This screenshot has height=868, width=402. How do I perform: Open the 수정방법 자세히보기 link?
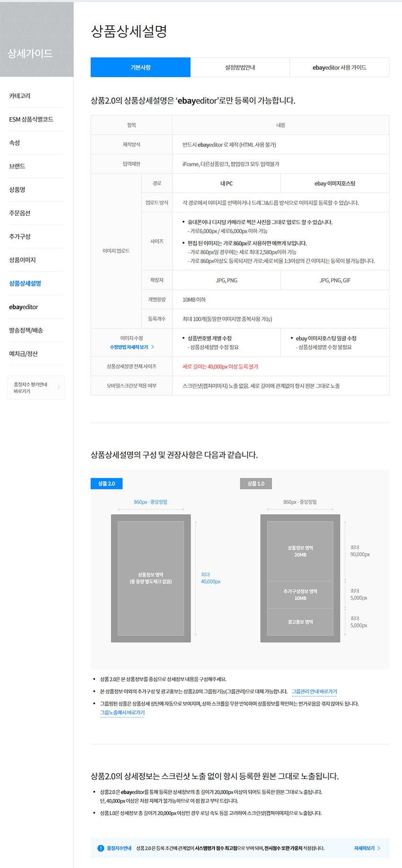click(129, 347)
